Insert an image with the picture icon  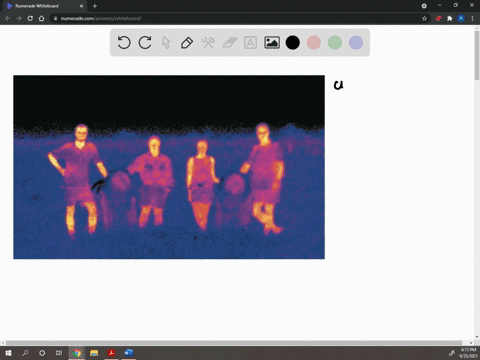[x=272, y=43]
